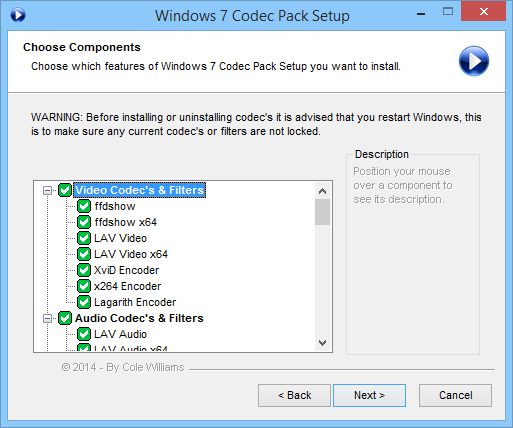Minimize the setup window
Image resolution: width=513 pixels, height=428 pixels.
pos(421,14)
